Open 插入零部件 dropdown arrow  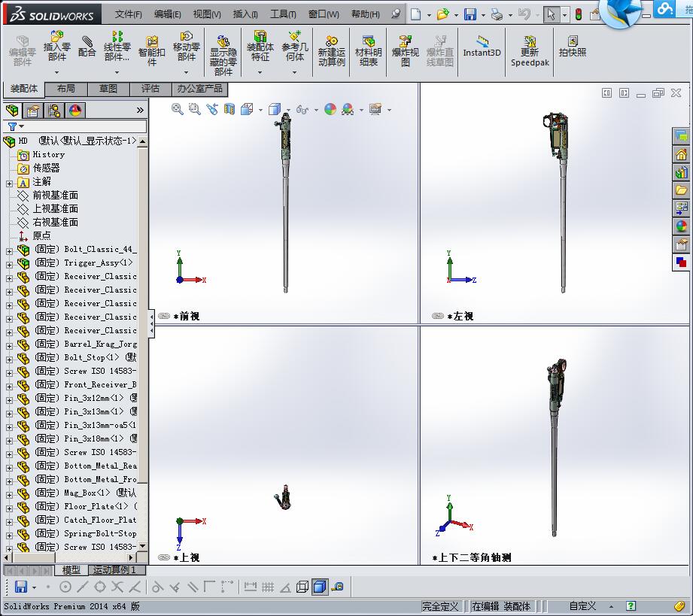coord(56,73)
